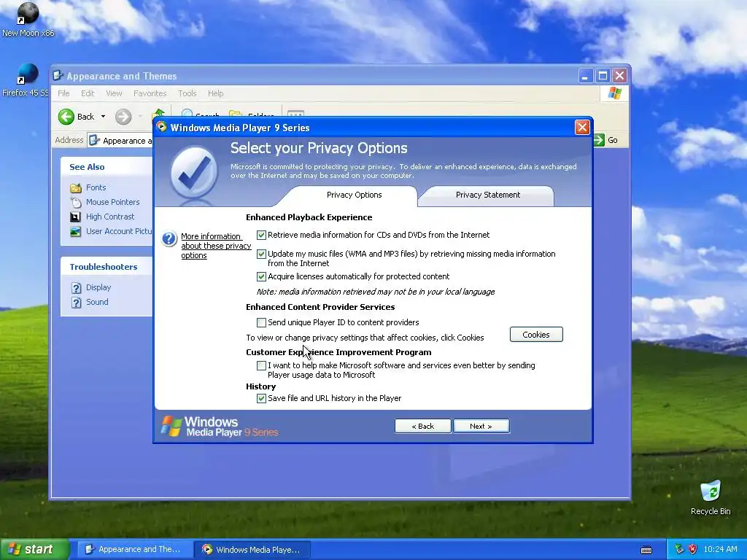Click the Display troubleshooter help icon

(x=76, y=287)
